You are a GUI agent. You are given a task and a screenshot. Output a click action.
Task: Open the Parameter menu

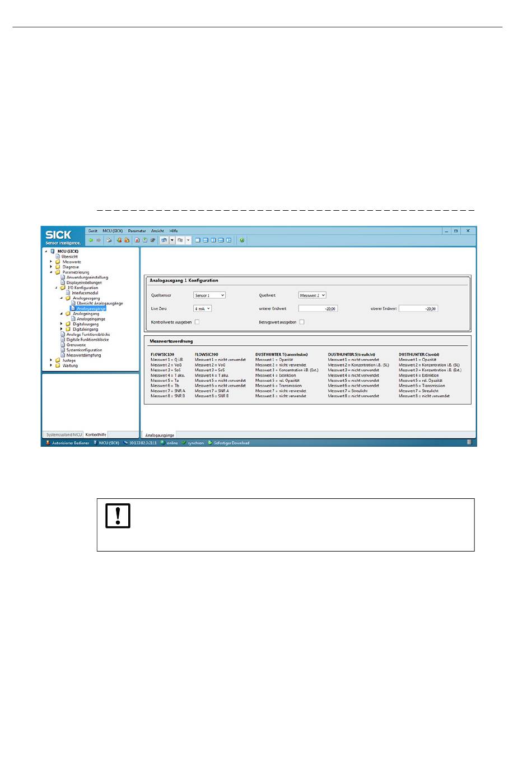[x=137, y=231]
